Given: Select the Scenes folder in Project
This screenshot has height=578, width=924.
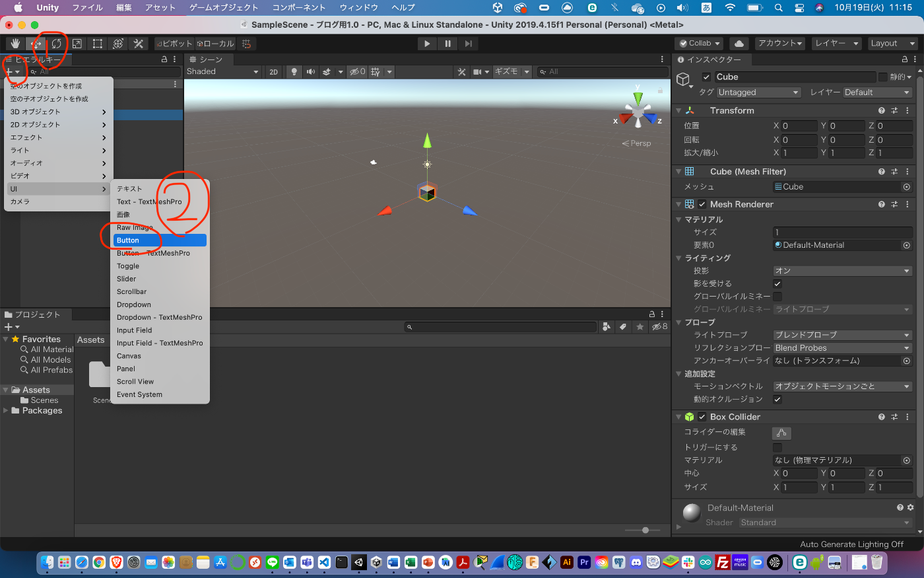Looking at the screenshot, I should coord(39,400).
